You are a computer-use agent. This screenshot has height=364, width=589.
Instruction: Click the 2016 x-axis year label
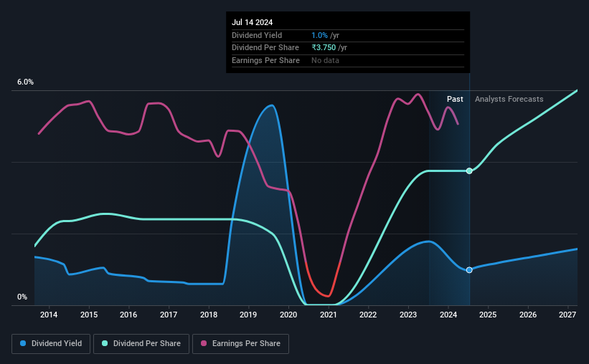pos(128,315)
